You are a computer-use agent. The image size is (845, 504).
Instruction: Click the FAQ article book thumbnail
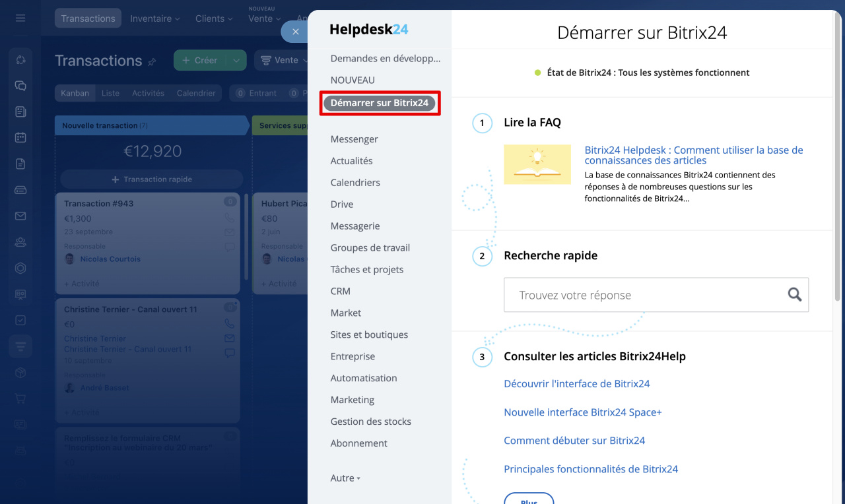point(537,164)
